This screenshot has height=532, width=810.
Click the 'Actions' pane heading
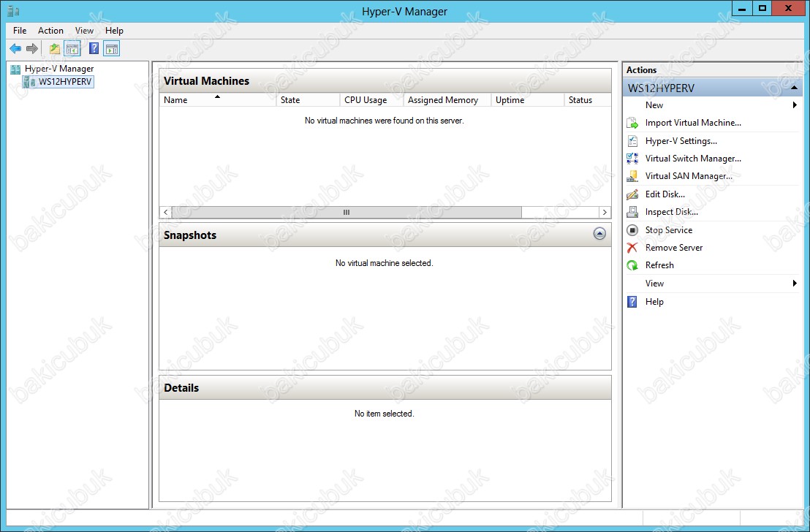642,69
